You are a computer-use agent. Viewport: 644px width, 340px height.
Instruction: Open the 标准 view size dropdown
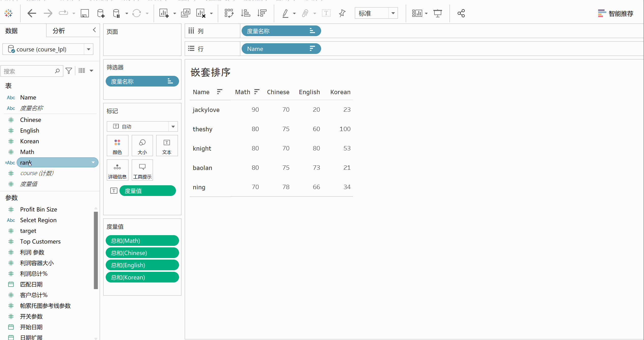tap(393, 13)
